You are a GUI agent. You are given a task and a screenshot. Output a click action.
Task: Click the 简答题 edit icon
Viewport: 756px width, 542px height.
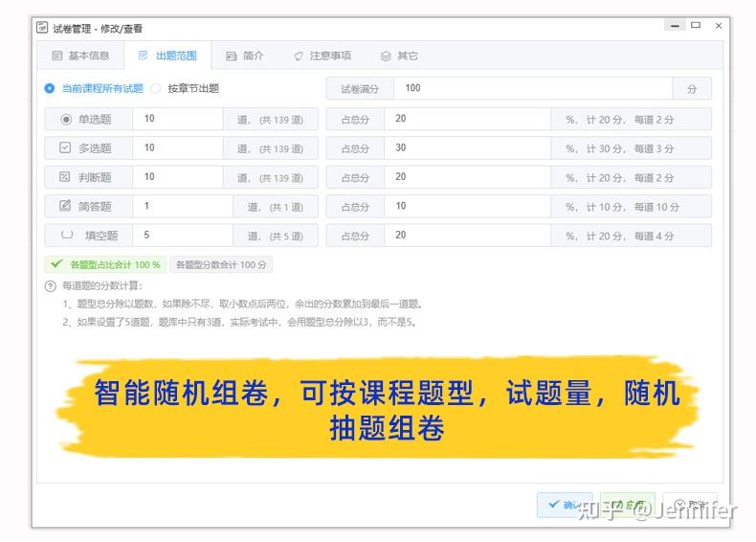pyautogui.click(x=65, y=206)
